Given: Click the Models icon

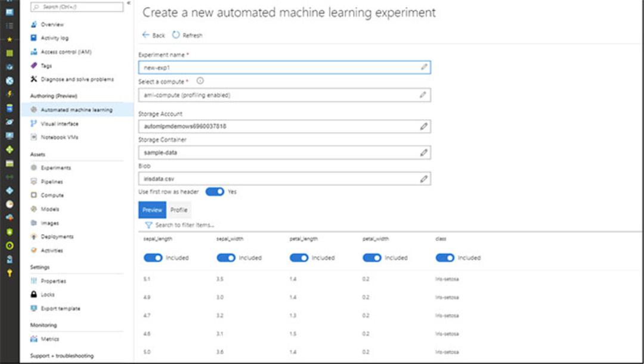Looking at the screenshot, I should tap(33, 209).
